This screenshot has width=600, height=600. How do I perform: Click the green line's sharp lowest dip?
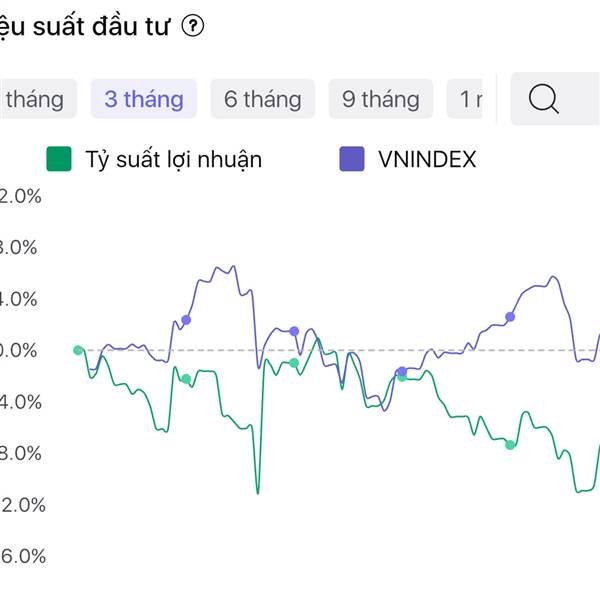257,492
